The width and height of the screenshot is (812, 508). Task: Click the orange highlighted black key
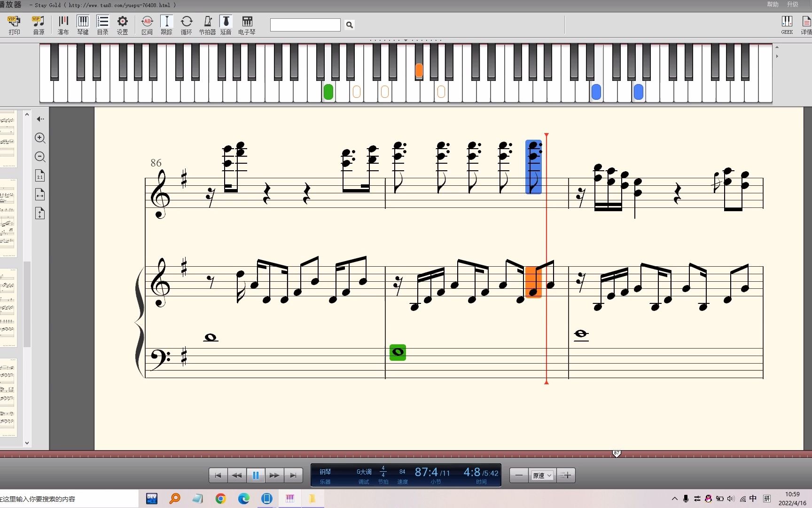coord(419,71)
